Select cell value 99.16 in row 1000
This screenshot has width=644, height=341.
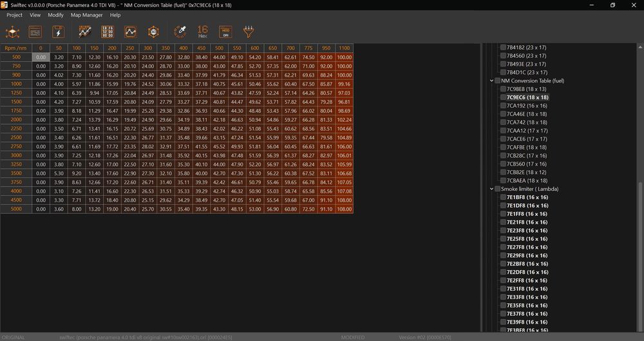(344, 84)
